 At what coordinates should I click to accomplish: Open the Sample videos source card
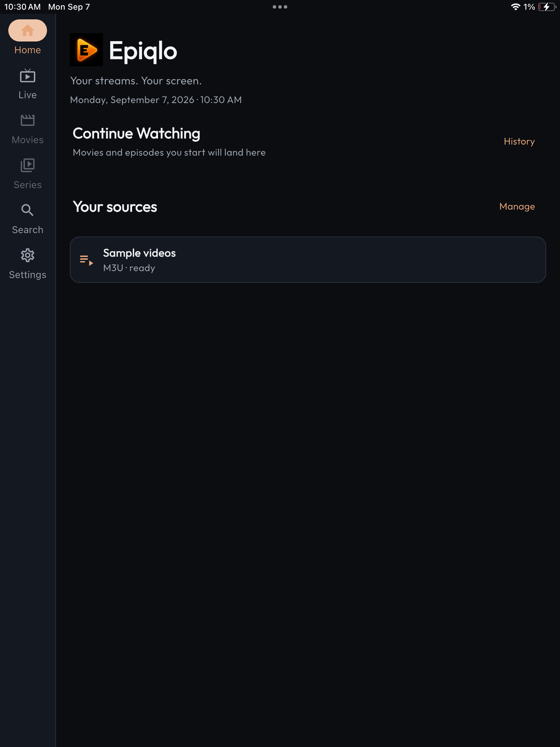308,260
